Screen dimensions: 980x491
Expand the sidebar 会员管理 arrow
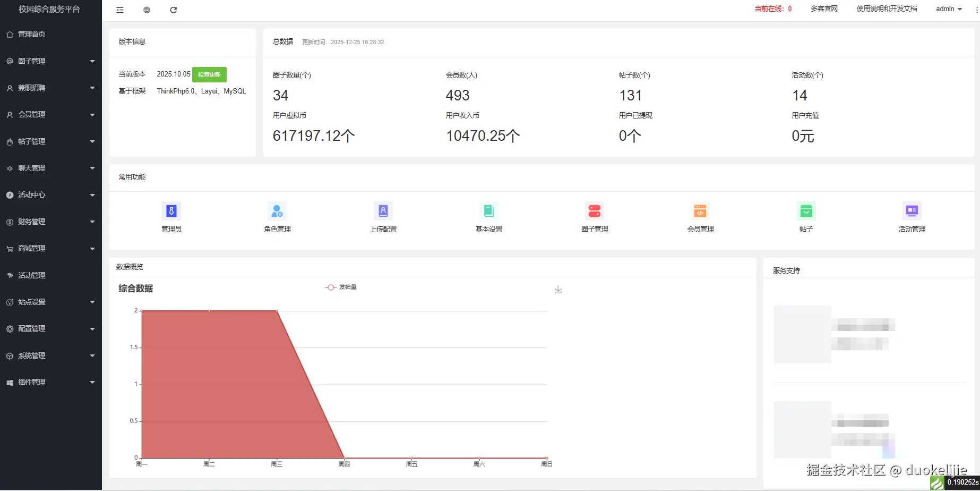click(x=92, y=115)
